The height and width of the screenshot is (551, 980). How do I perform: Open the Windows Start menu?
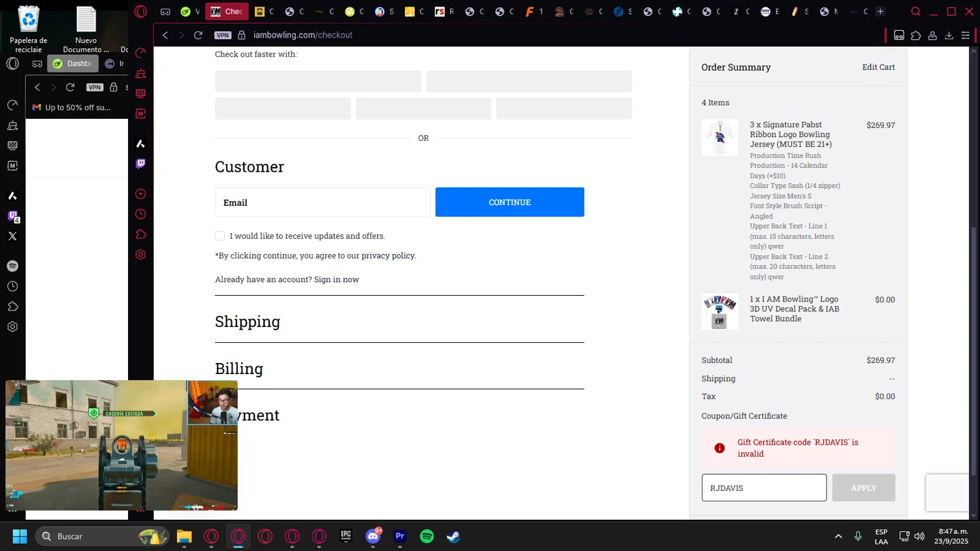(20, 537)
